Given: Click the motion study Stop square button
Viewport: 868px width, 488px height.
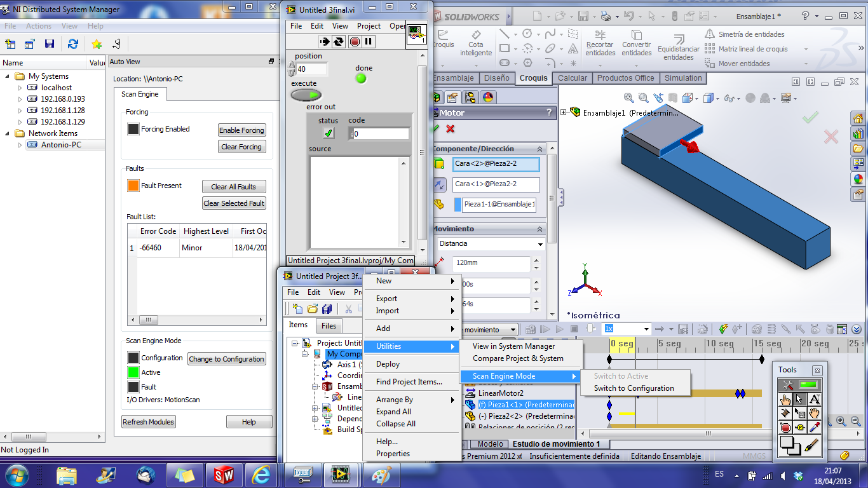Looking at the screenshot, I should (574, 329).
